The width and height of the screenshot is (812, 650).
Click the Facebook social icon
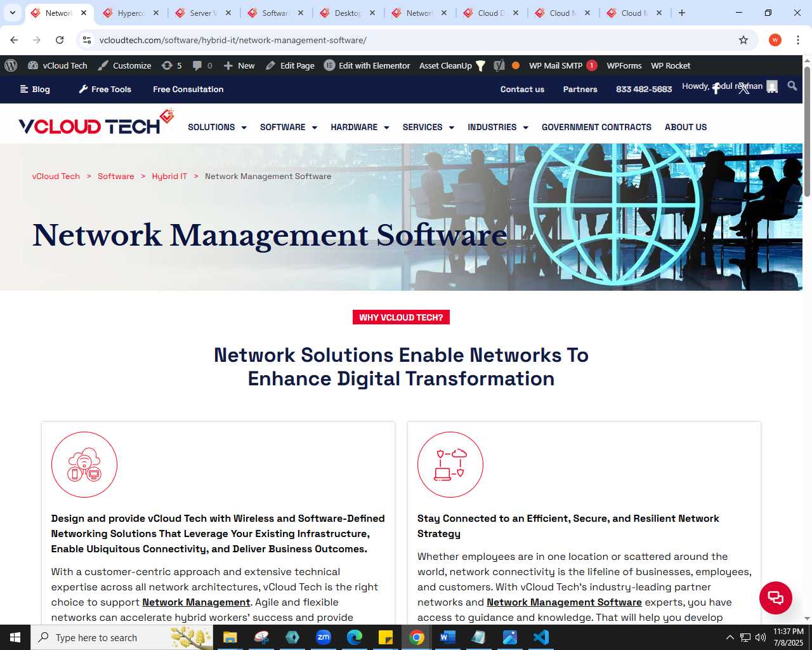click(716, 89)
